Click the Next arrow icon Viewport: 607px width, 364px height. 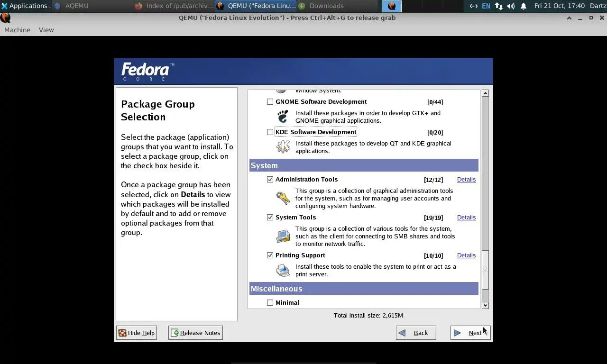tap(457, 333)
